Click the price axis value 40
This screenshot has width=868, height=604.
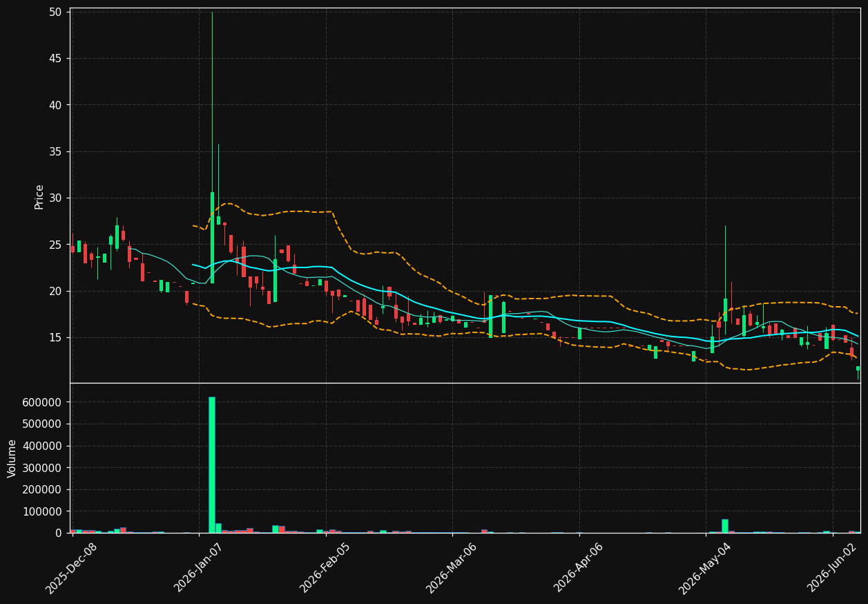[55, 105]
